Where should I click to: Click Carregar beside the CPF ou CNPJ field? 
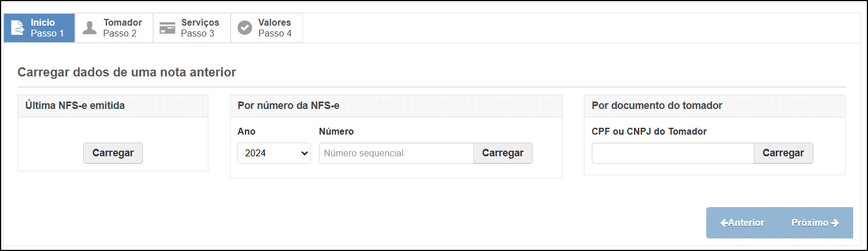pos(783,153)
